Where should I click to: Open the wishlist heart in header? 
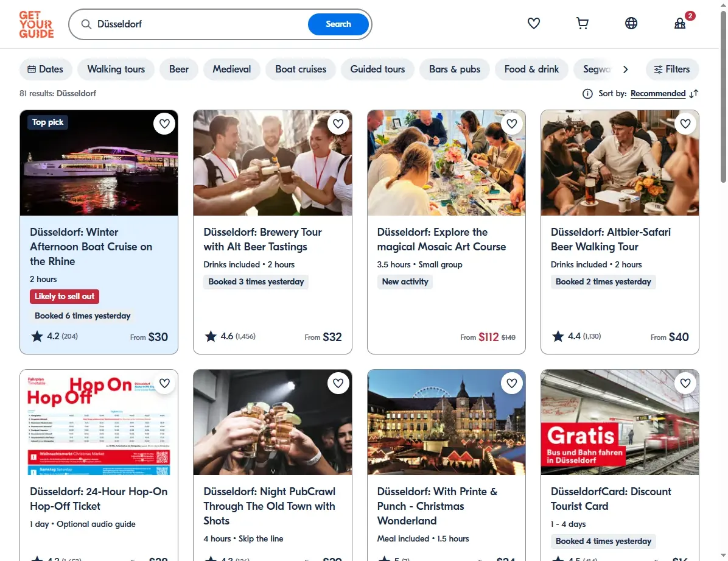point(533,23)
